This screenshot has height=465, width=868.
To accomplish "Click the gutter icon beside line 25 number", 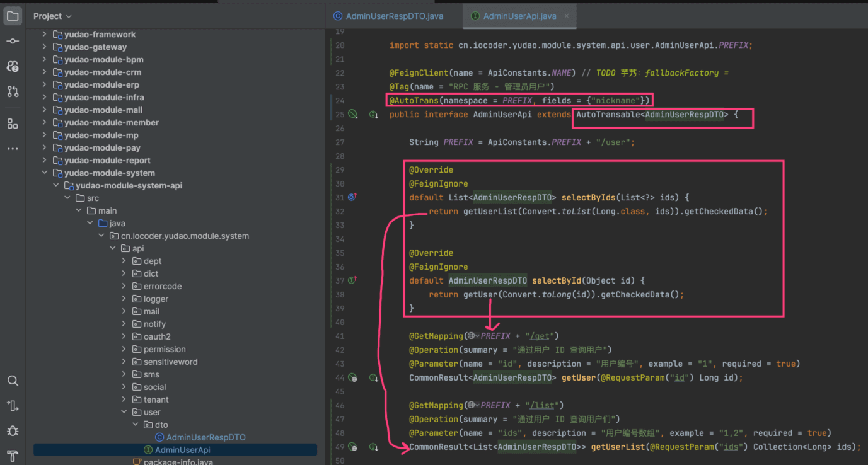I will click(x=353, y=115).
